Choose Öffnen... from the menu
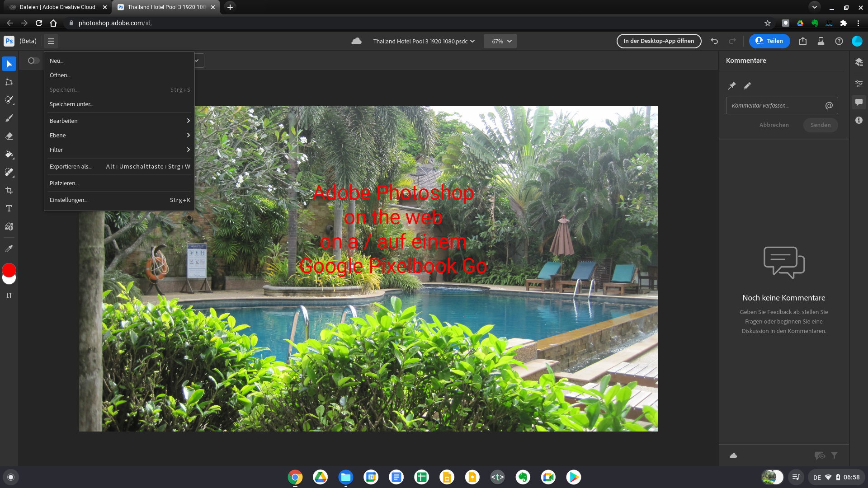This screenshot has width=868, height=488. [x=119, y=75]
